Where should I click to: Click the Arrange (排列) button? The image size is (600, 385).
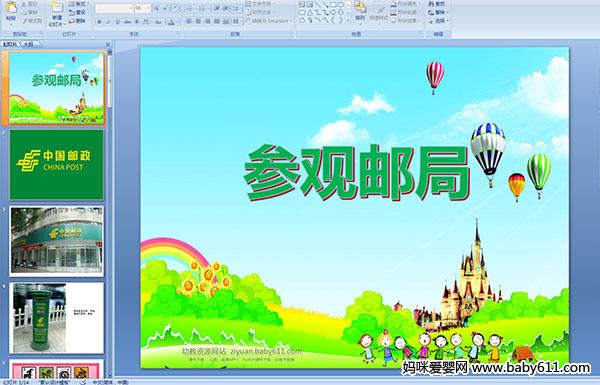(x=360, y=12)
